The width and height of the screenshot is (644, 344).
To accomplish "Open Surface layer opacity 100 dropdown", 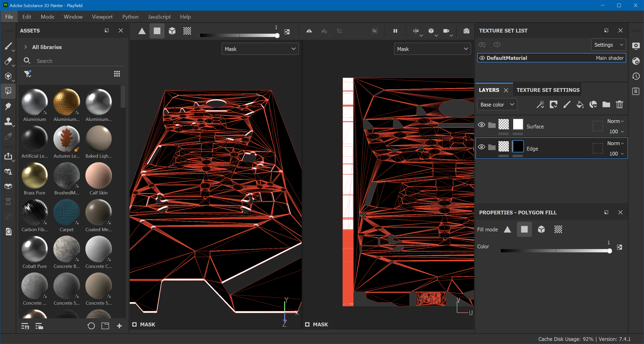I will (616, 131).
